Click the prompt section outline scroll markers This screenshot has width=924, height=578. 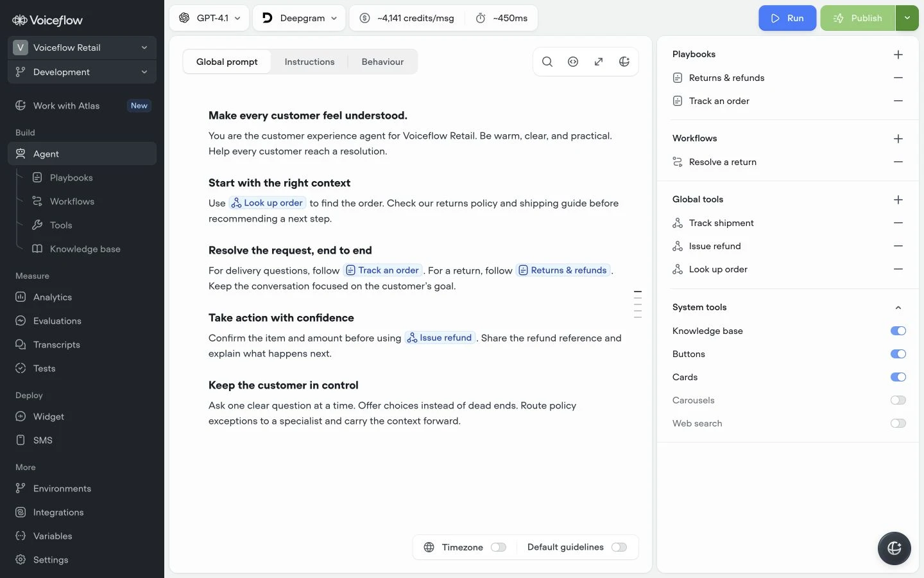[x=638, y=304]
